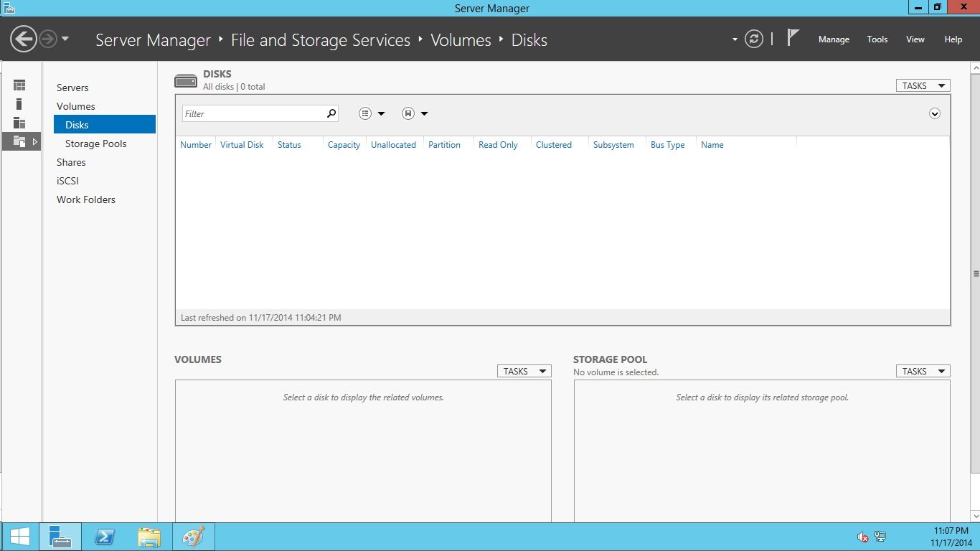
Task: Open Paint from the taskbar
Action: click(194, 537)
